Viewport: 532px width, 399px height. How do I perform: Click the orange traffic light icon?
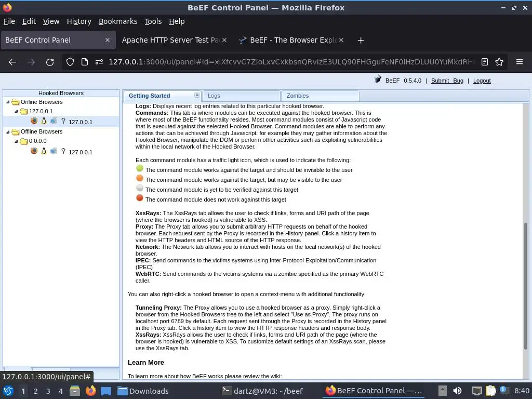(139, 178)
